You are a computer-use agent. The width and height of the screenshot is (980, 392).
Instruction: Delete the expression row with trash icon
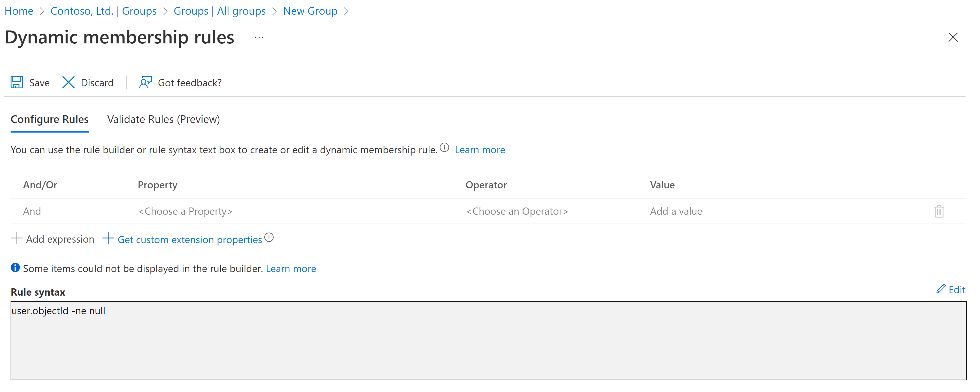(x=939, y=211)
